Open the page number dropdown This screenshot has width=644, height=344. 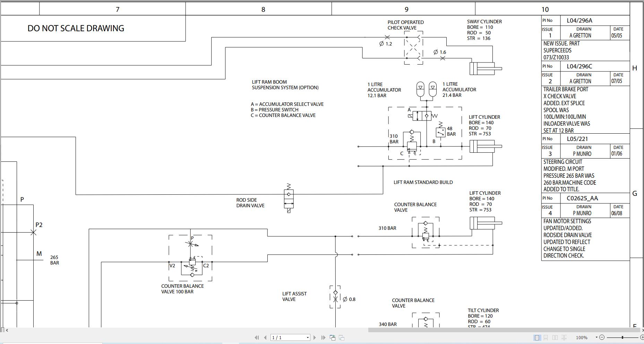pos(308,337)
